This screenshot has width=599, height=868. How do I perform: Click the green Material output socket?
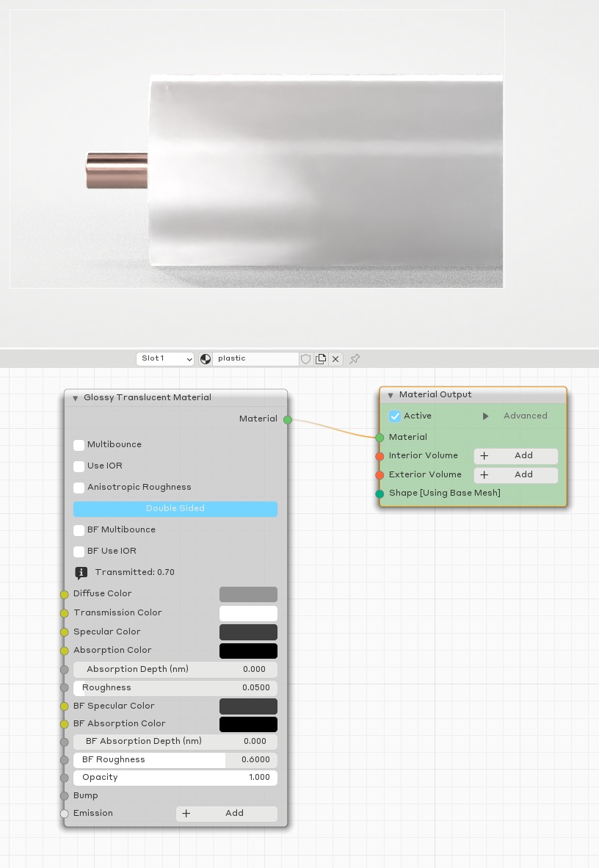coord(288,419)
